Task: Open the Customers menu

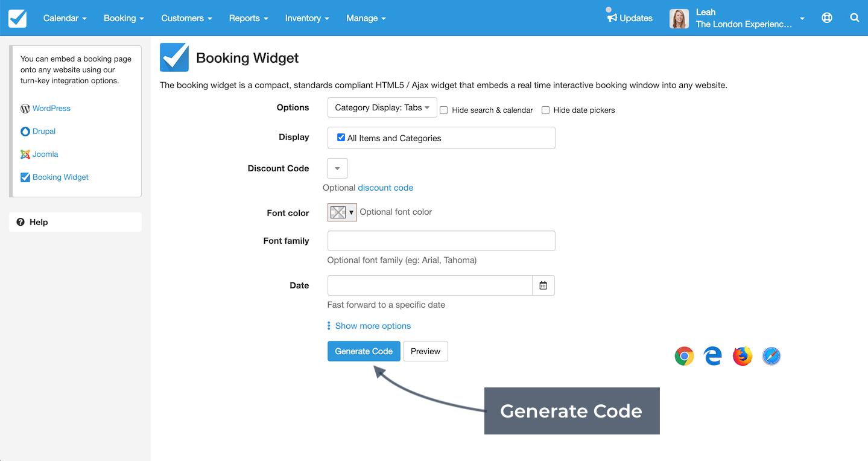Action: (x=187, y=18)
